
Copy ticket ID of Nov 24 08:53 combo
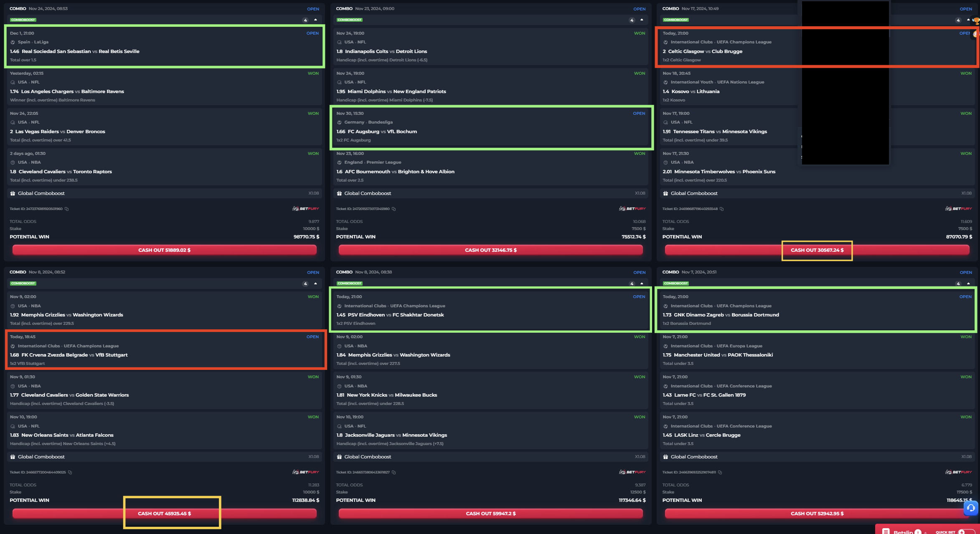pyautogui.click(x=66, y=209)
